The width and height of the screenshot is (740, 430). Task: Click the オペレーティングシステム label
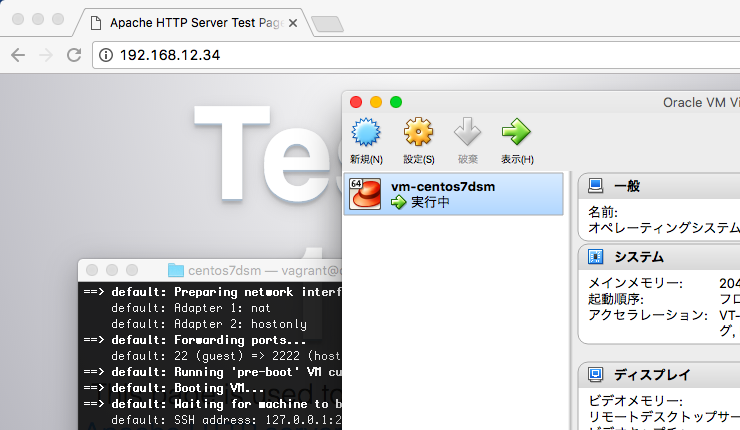[664, 228]
